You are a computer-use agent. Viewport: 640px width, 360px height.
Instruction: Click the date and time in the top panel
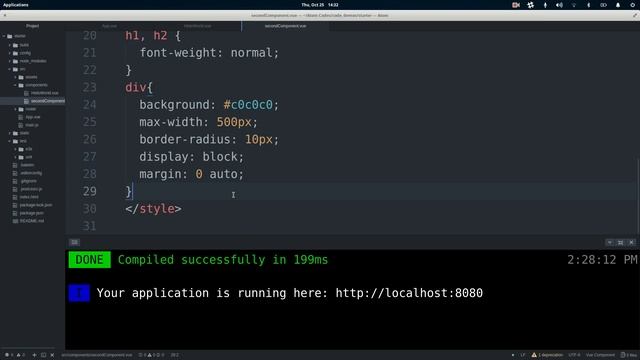pyautogui.click(x=320, y=5)
